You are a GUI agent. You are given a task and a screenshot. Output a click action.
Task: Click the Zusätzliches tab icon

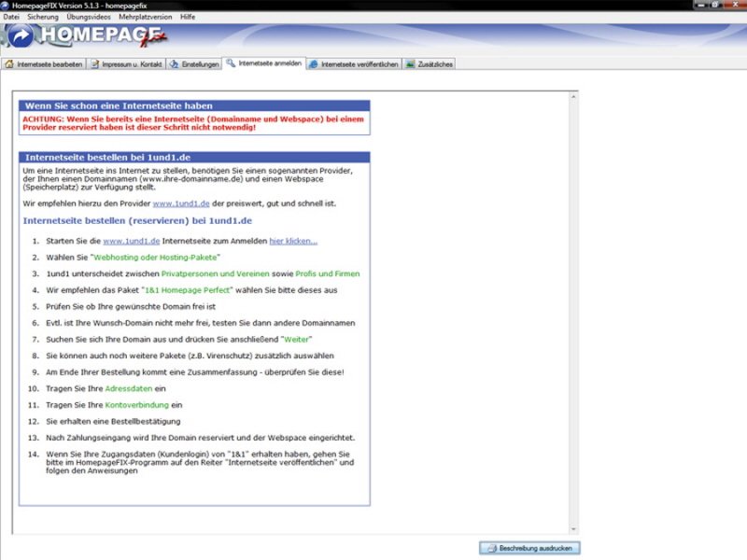[410, 64]
